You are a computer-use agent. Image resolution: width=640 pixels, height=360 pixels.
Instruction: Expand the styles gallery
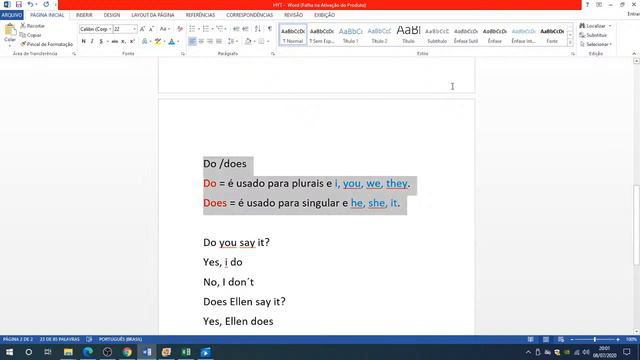click(570, 43)
